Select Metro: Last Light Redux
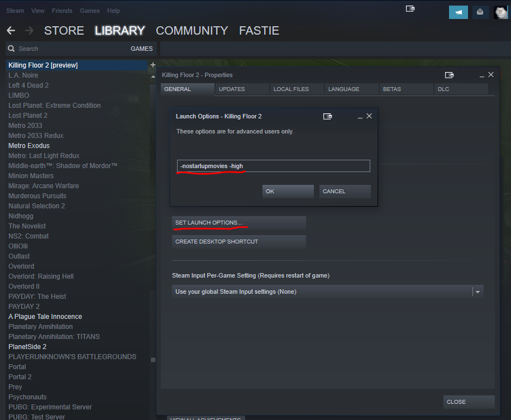Image resolution: width=511 pixels, height=420 pixels. coord(44,156)
